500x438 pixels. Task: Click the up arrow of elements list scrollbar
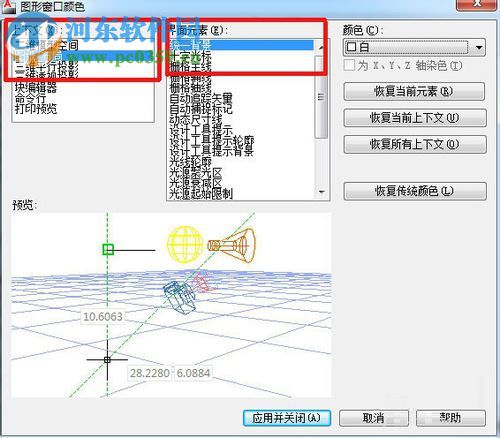point(321,47)
